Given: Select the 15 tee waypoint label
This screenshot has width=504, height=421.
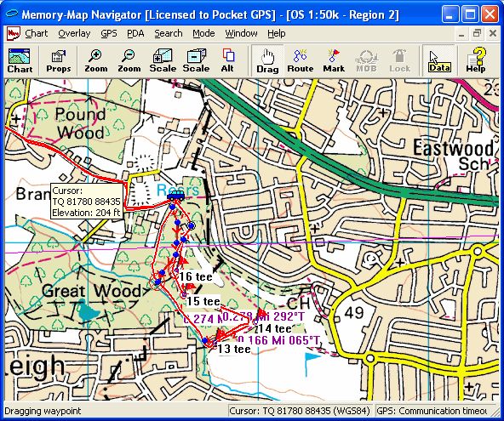Looking at the screenshot, I should point(203,301).
